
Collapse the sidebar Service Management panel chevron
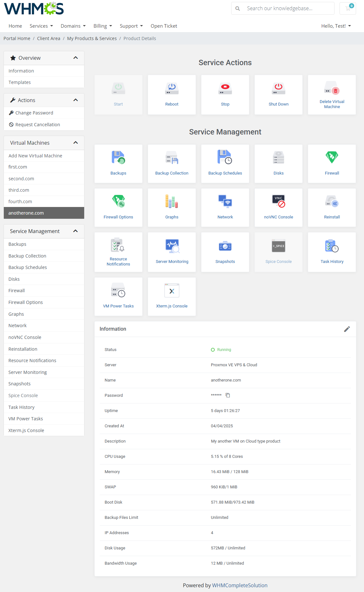pos(76,231)
